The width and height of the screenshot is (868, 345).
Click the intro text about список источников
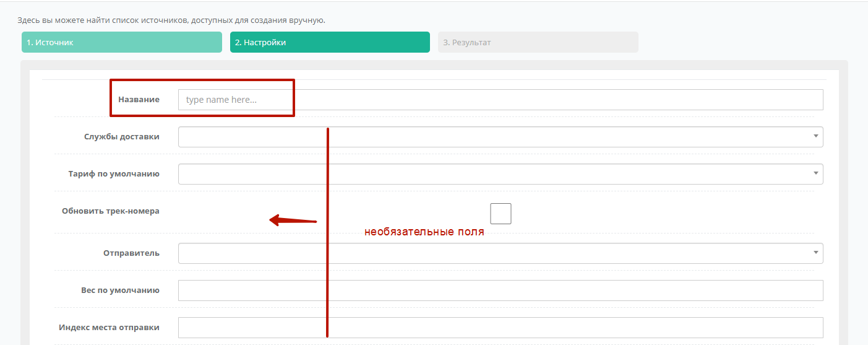pyautogui.click(x=171, y=20)
